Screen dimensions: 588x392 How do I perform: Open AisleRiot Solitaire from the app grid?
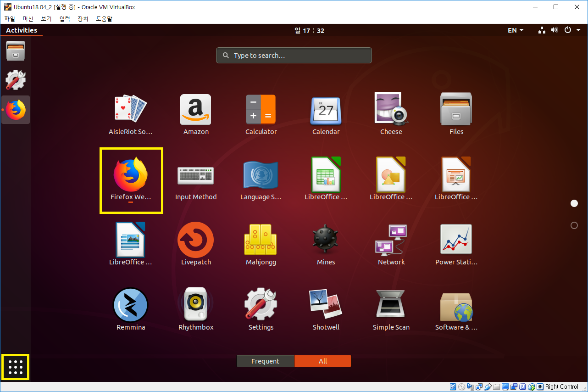pyautogui.click(x=131, y=115)
